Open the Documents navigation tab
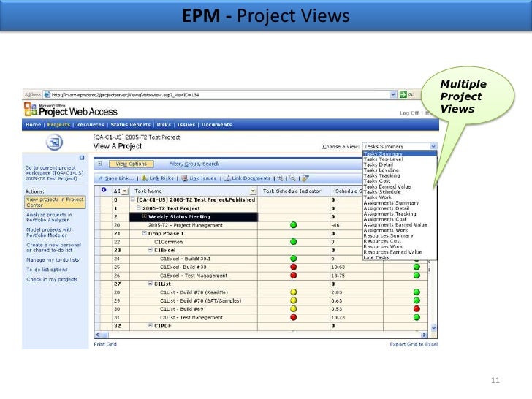The height and width of the screenshot is (399, 532). point(216,125)
